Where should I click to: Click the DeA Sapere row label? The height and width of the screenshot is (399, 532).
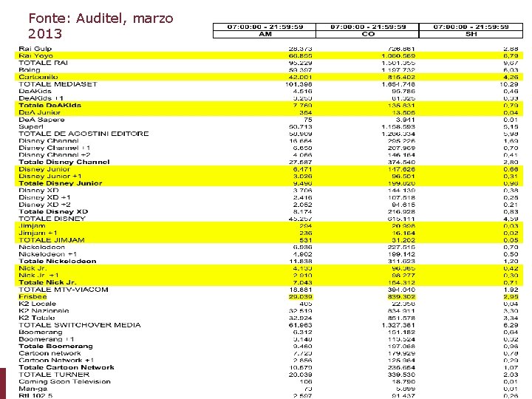41,120
